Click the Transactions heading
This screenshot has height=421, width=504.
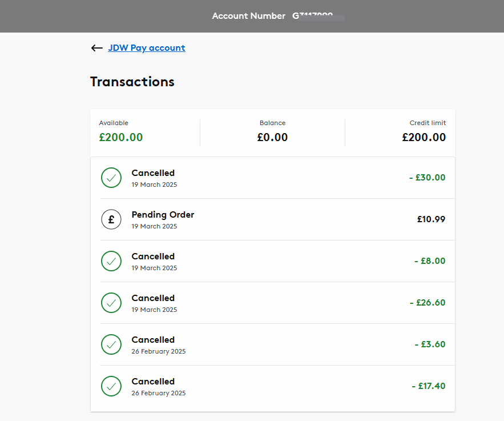(132, 82)
